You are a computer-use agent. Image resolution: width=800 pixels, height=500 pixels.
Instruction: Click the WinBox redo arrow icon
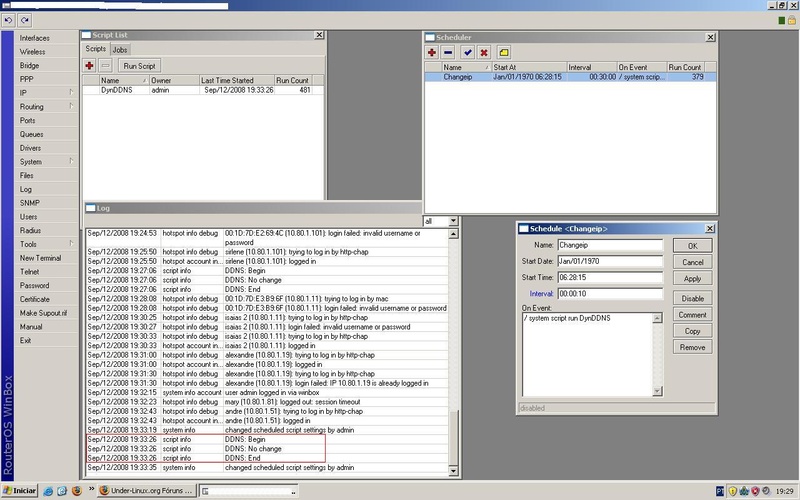click(x=24, y=20)
